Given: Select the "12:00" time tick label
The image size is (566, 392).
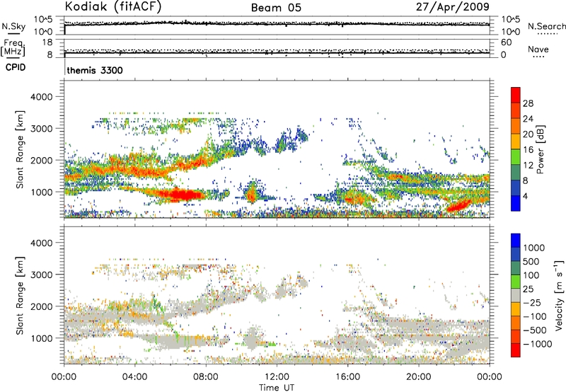Looking at the screenshot, I should 277,377.
